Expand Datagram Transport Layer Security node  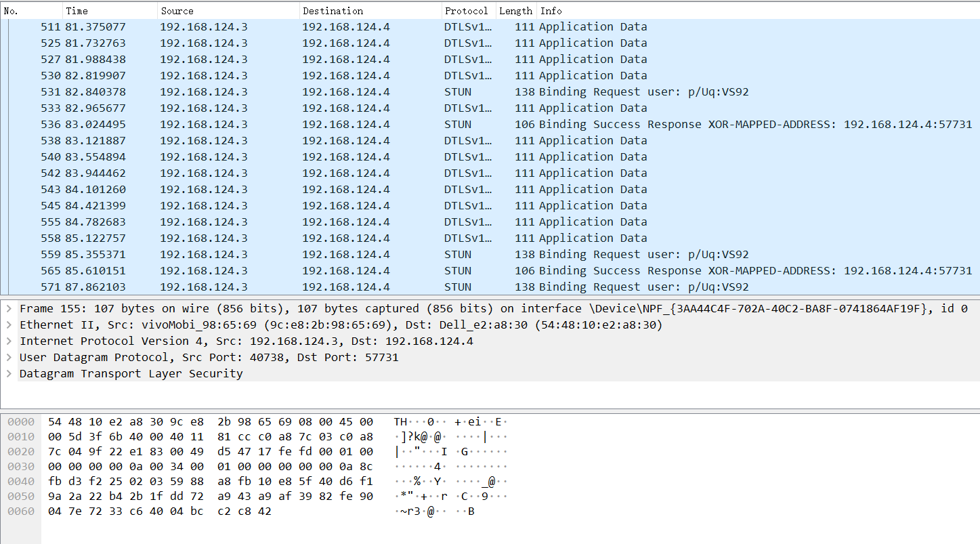8,374
